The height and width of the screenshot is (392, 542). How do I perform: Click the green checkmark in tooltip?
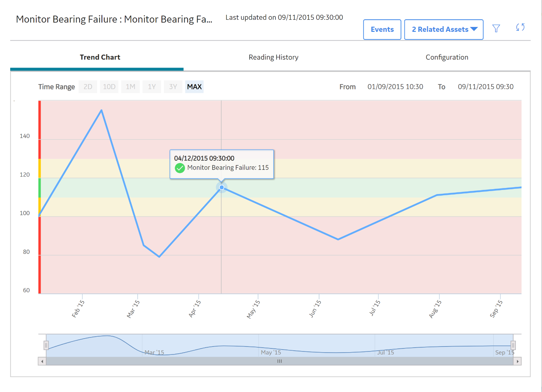[180, 168]
